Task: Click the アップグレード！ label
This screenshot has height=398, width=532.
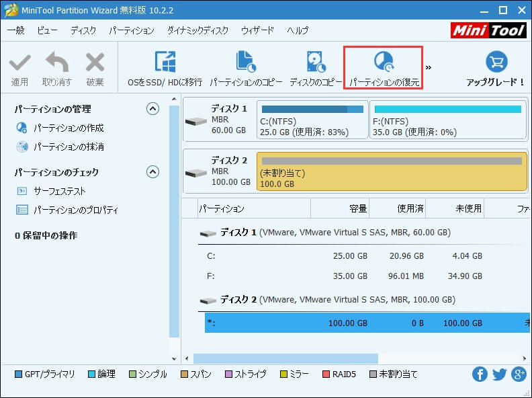Action: tap(496, 82)
